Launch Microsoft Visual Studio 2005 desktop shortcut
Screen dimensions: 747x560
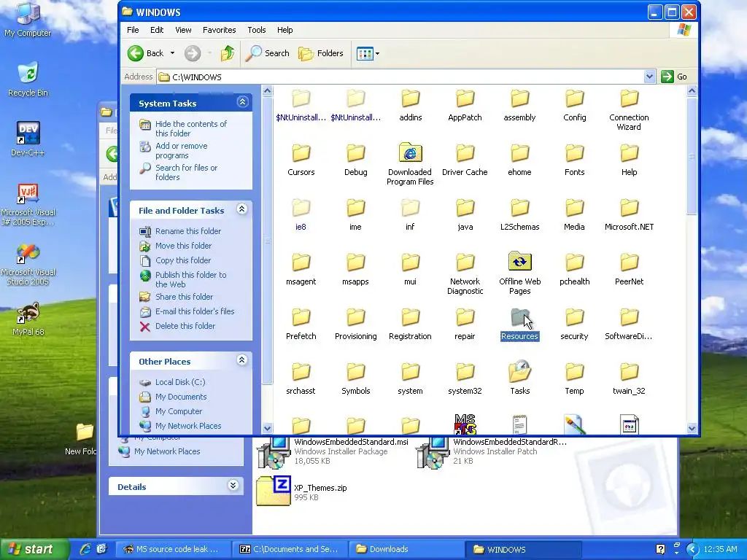(28, 264)
